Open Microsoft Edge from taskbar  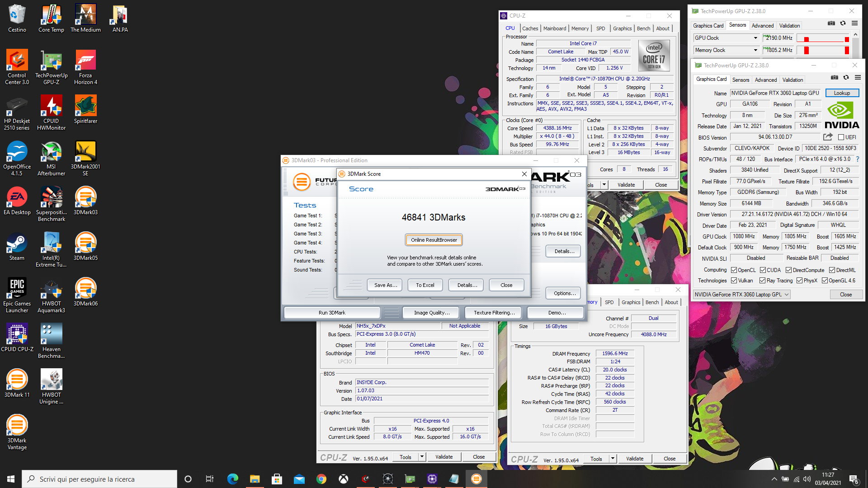coord(233,479)
